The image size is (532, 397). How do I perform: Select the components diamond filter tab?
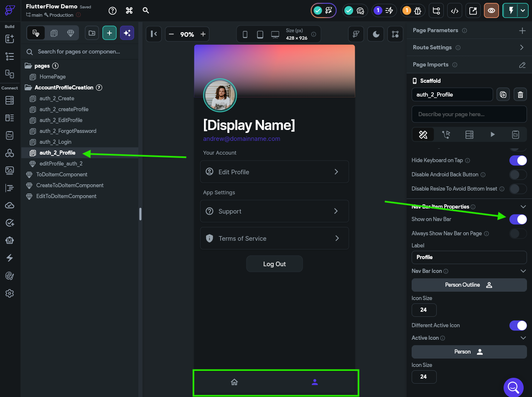71,33
